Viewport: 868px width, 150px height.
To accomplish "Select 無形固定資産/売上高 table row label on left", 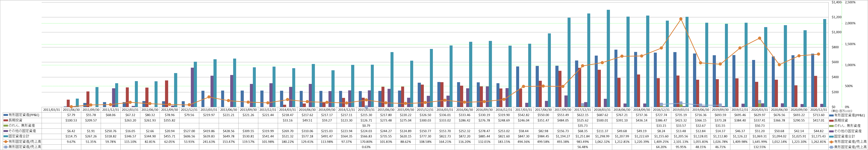I will tap(21, 147).
